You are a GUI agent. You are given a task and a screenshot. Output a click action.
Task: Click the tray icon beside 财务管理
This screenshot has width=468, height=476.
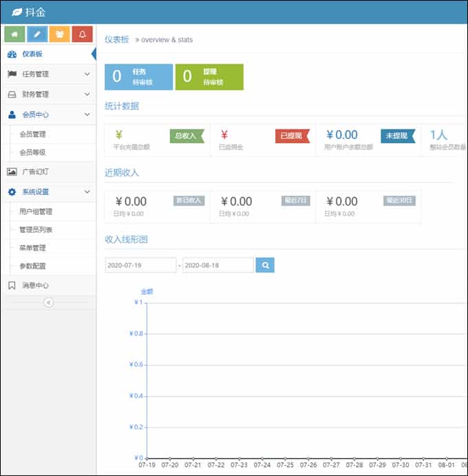point(12,94)
